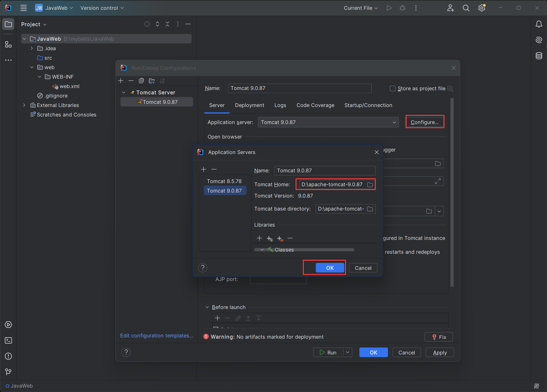The width and height of the screenshot is (547, 392).
Task: Open the IDE settings gear icon
Action: [482, 8]
